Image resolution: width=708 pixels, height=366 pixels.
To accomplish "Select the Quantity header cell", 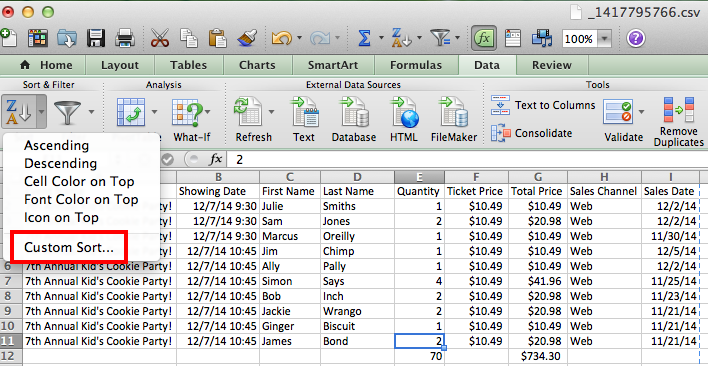I will [419, 191].
